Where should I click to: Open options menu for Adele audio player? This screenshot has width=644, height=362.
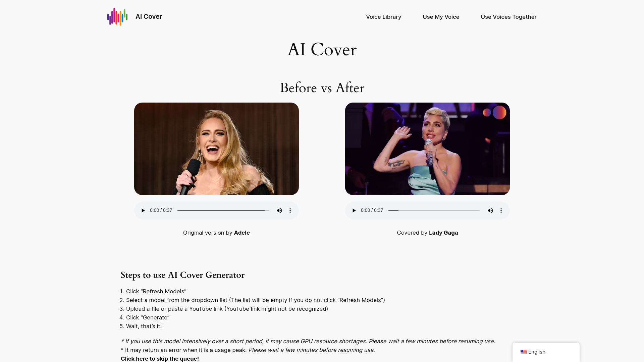pos(290,210)
